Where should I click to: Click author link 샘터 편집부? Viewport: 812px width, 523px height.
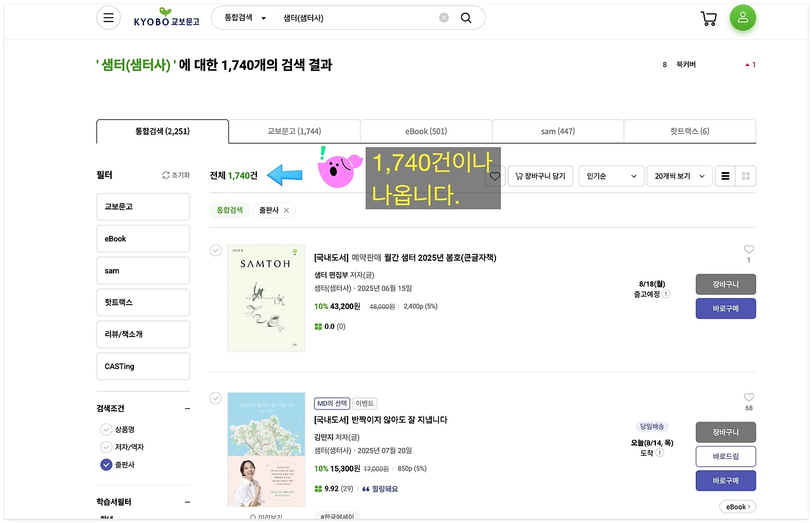pyautogui.click(x=332, y=275)
